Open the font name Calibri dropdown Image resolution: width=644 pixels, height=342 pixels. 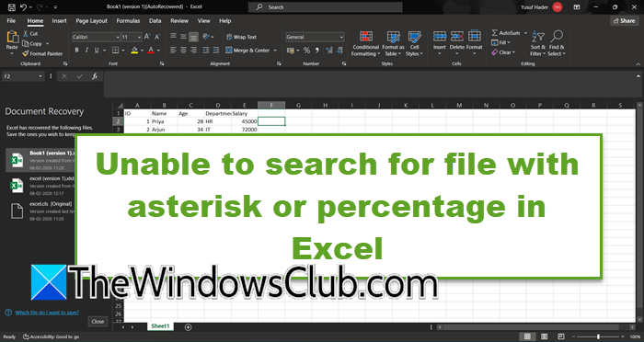[x=118, y=37]
